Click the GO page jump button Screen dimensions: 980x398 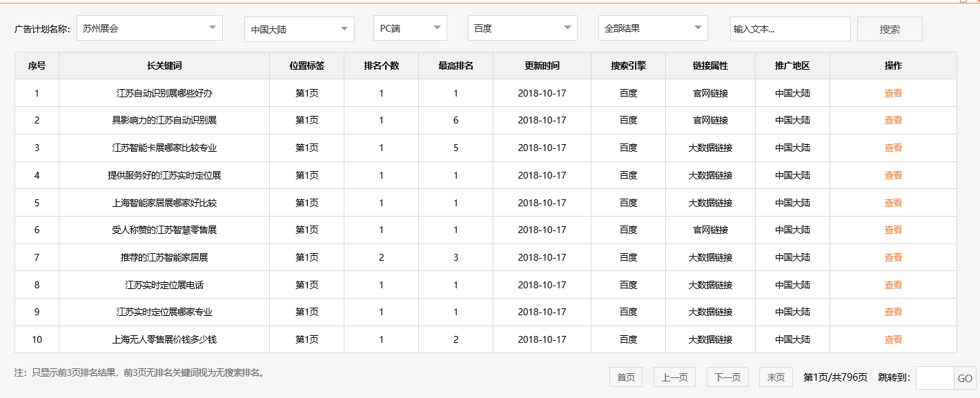pyautogui.click(x=965, y=378)
